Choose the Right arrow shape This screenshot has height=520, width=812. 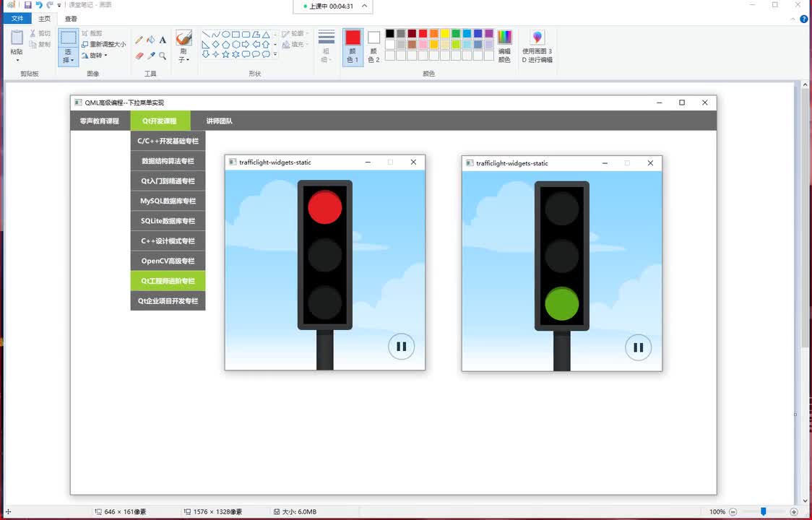coord(246,45)
